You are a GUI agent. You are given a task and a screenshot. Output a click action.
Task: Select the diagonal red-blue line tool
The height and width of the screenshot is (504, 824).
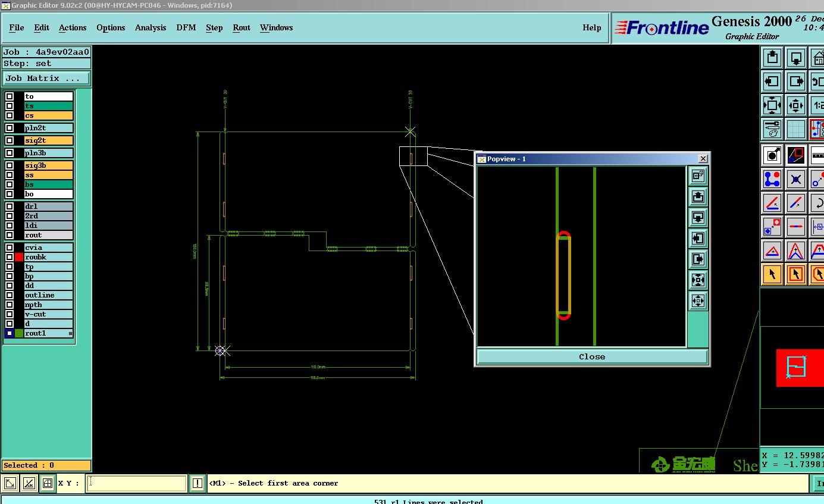pos(796,203)
